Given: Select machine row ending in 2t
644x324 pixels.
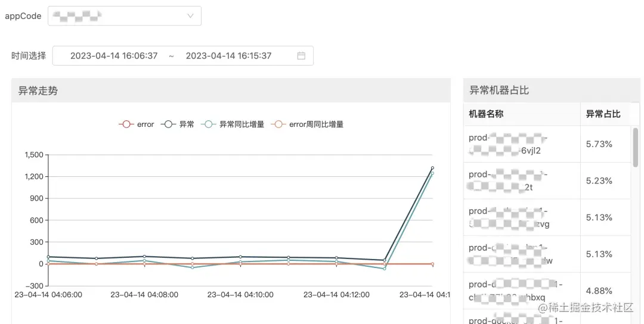Looking at the screenshot, I should pos(547,181).
